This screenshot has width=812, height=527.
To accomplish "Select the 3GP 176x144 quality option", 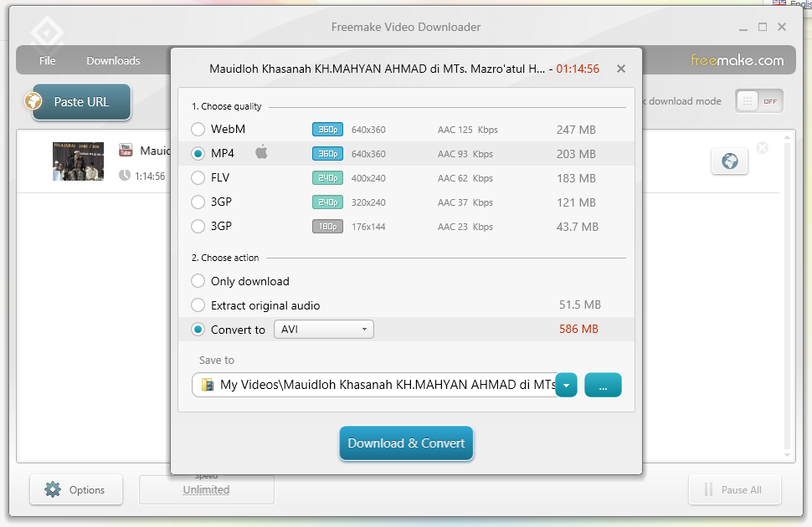I will click(x=198, y=226).
